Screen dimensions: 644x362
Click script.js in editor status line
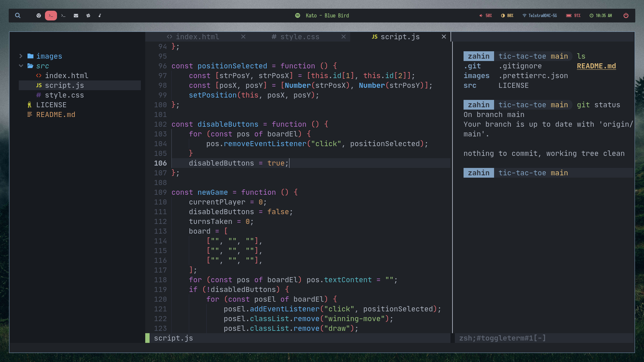173,338
